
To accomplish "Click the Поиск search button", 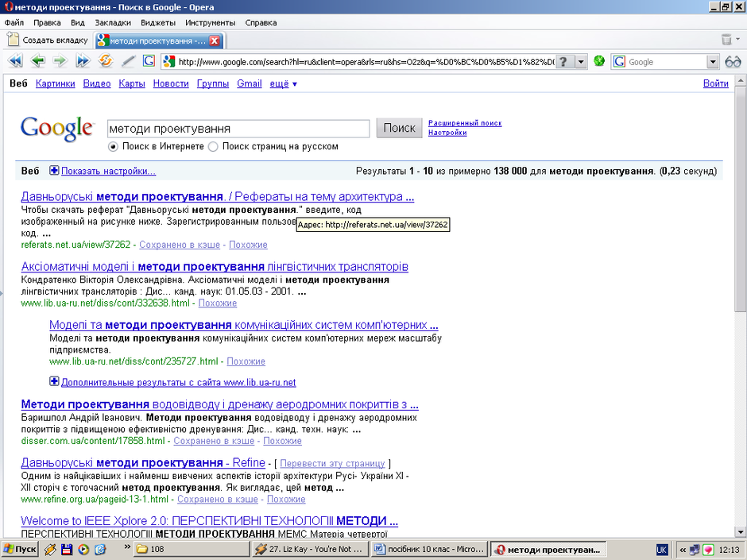I will coord(399,128).
